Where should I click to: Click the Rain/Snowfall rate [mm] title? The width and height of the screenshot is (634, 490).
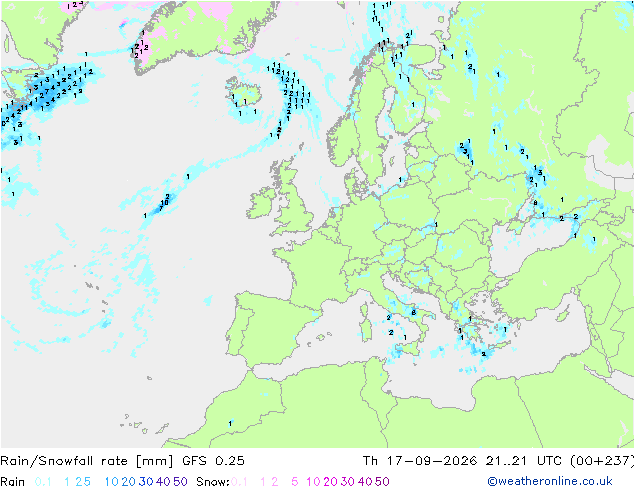(x=87, y=461)
